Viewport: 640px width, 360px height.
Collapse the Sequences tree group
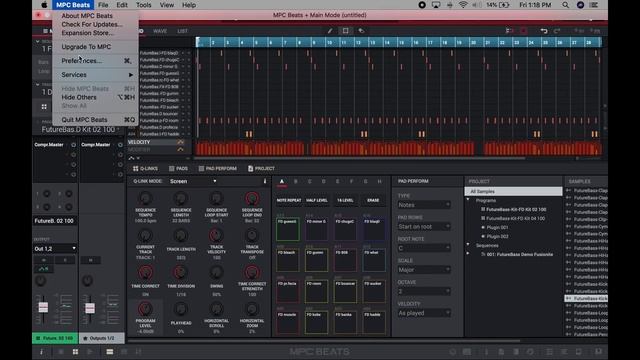coord(468,245)
